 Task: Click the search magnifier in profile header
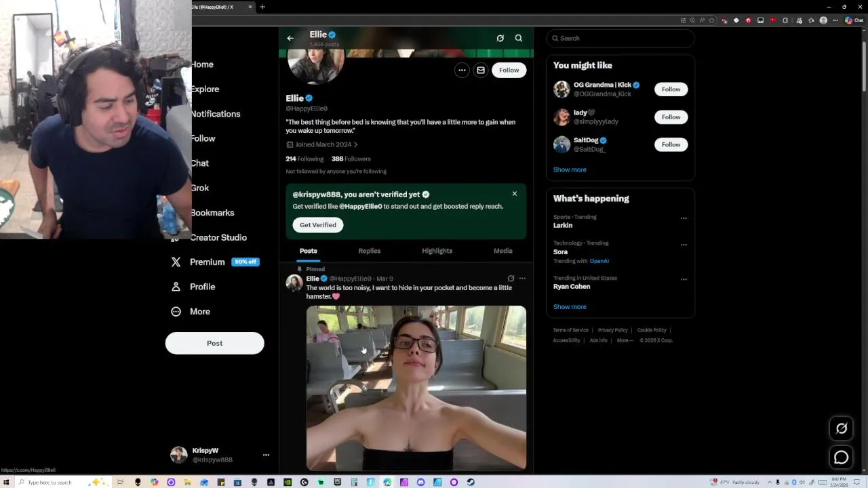click(x=519, y=39)
